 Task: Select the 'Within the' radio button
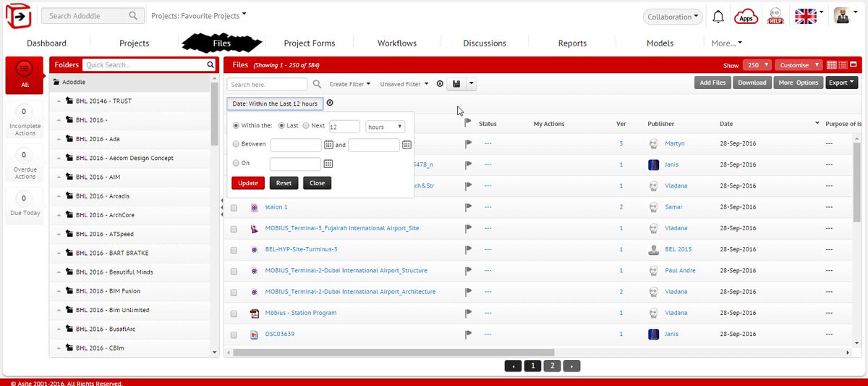coord(236,126)
